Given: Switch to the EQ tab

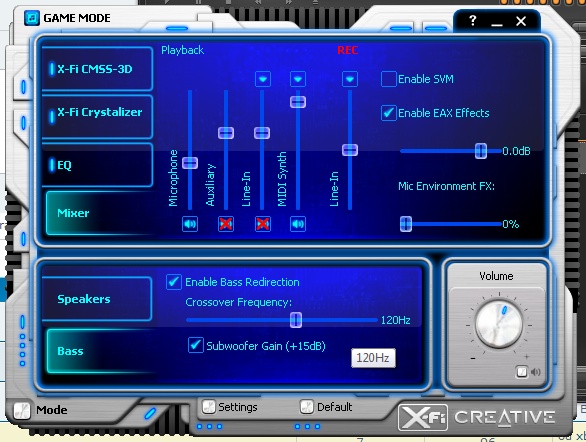Looking at the screenshot, I should [97, 165].
